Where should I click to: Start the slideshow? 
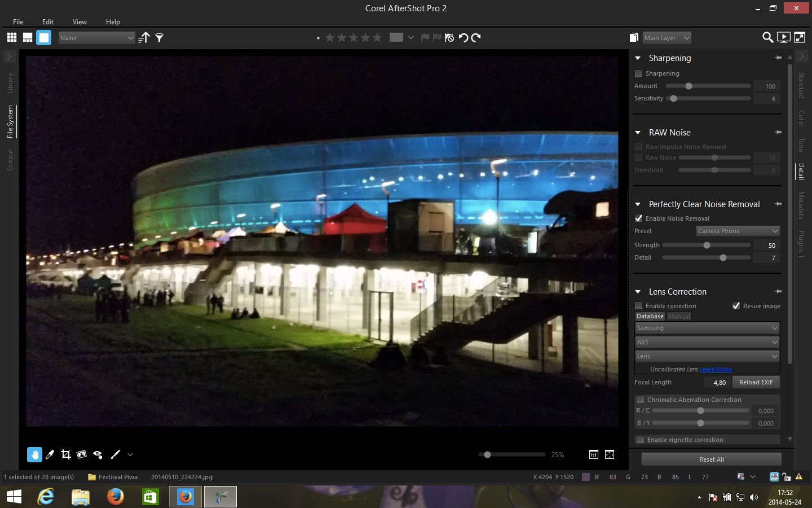(x=783, y=38)
